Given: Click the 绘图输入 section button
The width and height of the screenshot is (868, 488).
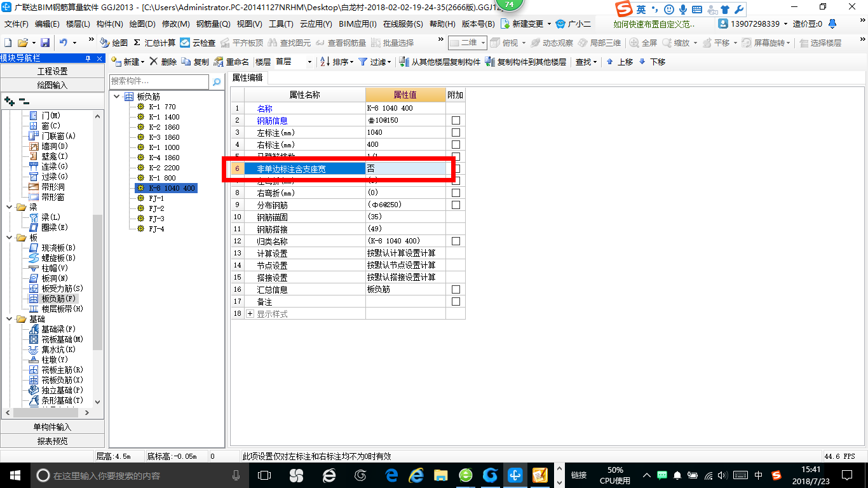Looking at the screenshot, I should [52, 85].
